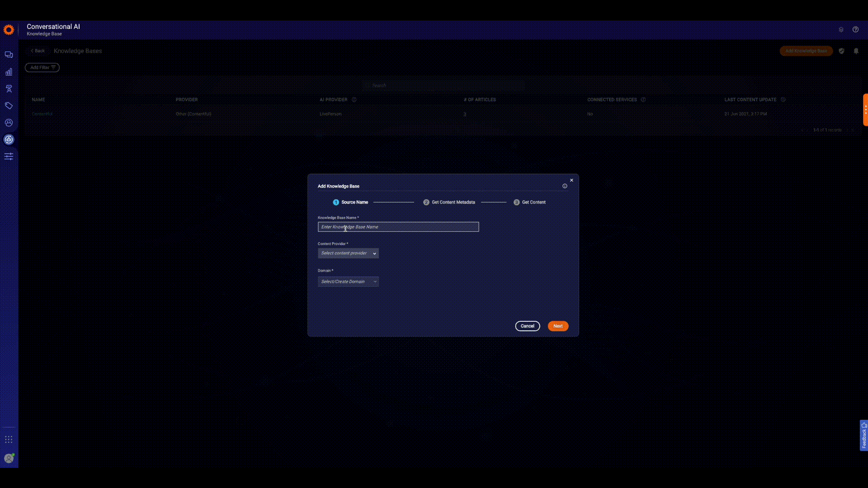Click the Knowledge Base Name input field
This screenshot has height=488, width=868.
point(398,227)
